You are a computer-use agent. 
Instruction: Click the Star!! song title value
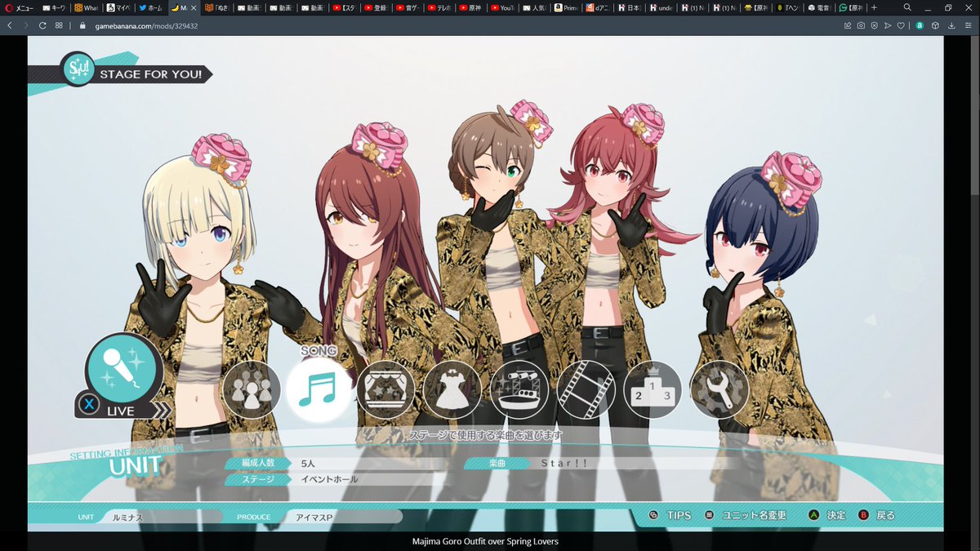pos(564,464)
